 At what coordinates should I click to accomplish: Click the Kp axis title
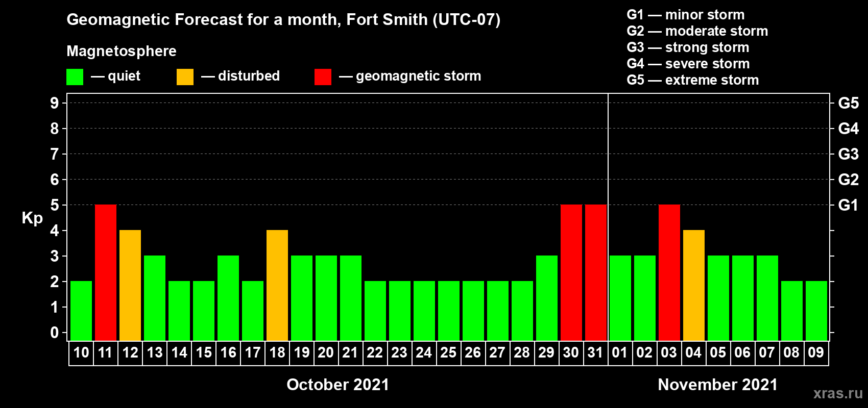coord(32,219)
